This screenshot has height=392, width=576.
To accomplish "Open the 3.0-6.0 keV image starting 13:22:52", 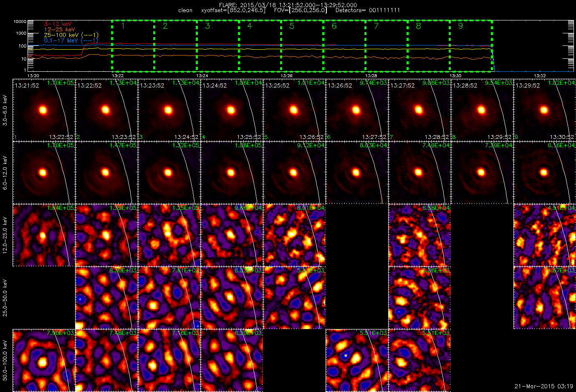I will [x=106, y=110].
